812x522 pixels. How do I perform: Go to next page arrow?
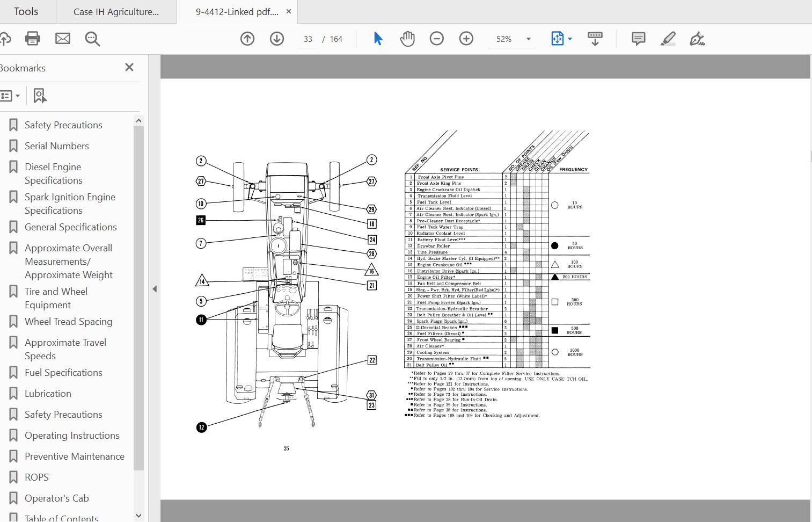click(277, 39)
